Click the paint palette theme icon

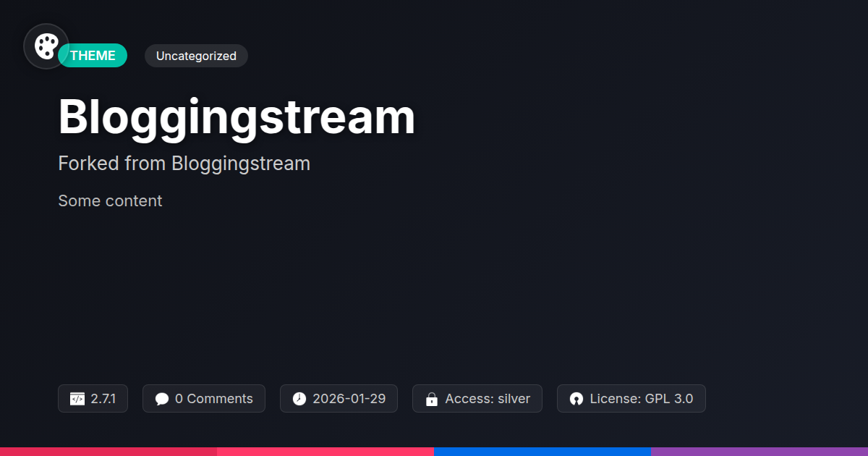pyautogui.click(x=46, y=46)
